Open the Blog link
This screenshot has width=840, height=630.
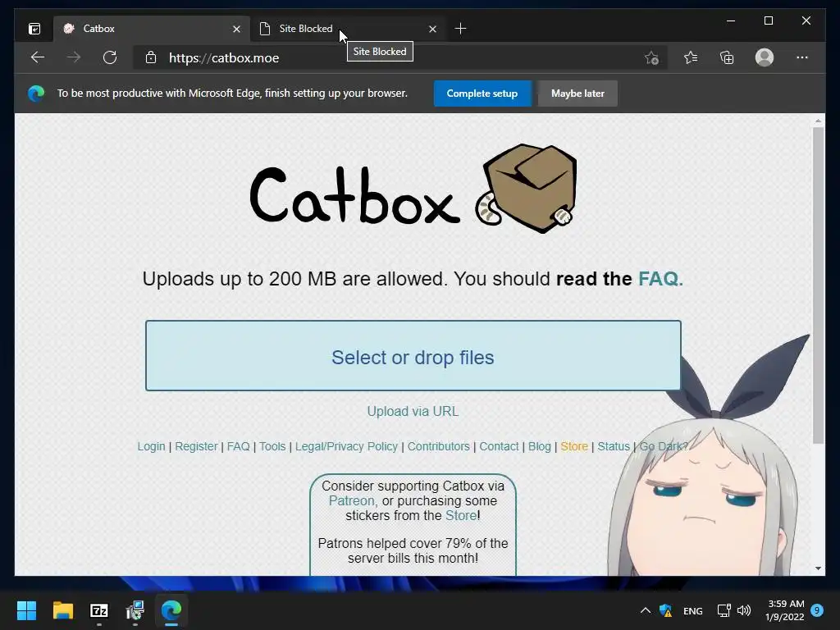[540, 446]
